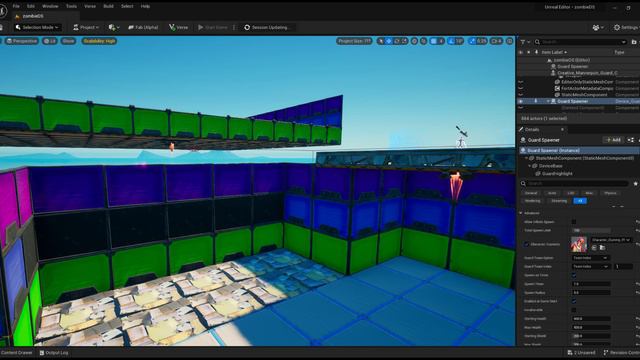The width and height of the screenshot is (640, 360).
Task: Select the Guard Spawner (Instance) row
Action: (580, 150)
